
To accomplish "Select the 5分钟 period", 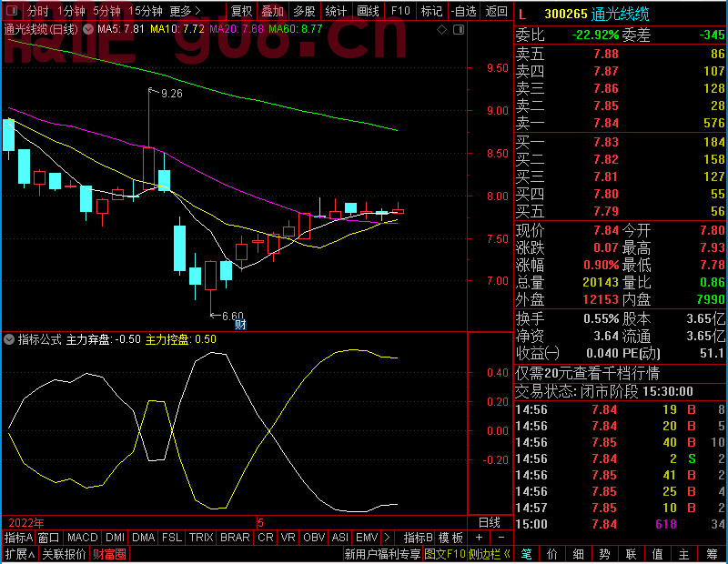I will [106, 11].
